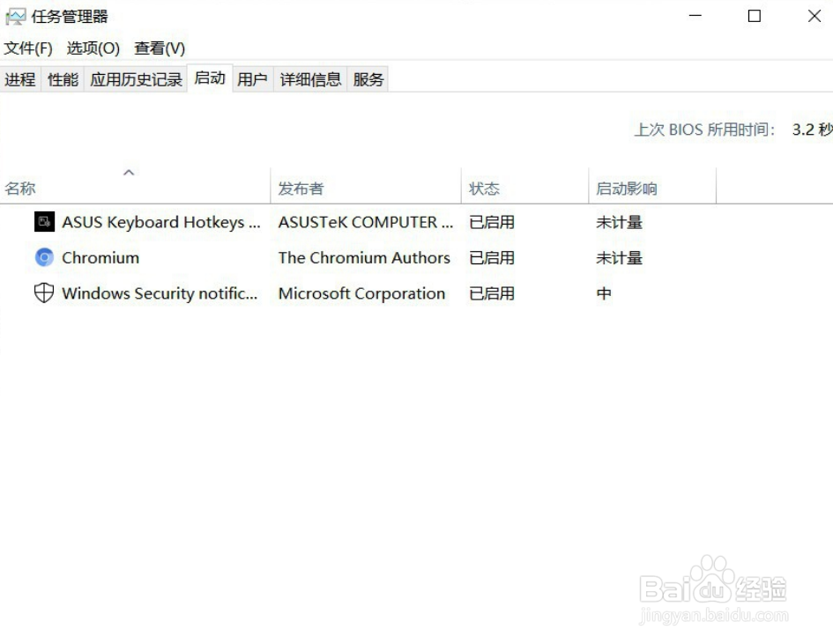Open the 查看(V) menu
Viewport: 833px width, 644px height.
pos(160,48)
